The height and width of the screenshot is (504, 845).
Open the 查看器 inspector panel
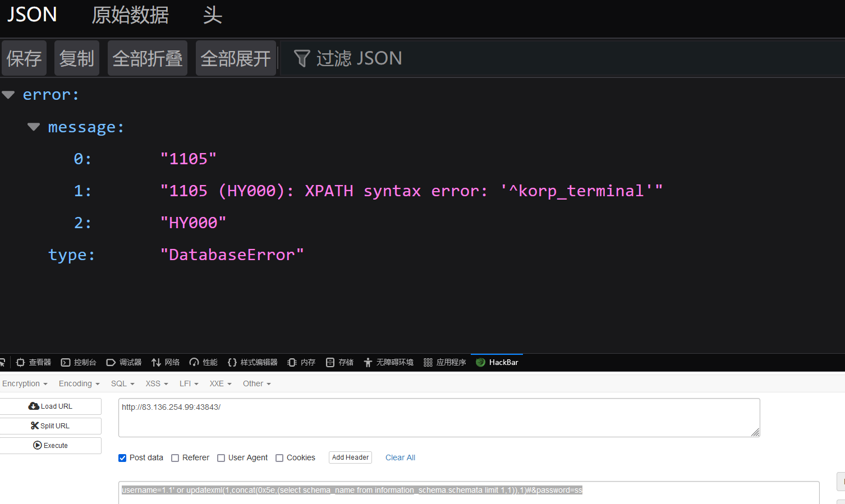pyautogui.click(x=34, y=362)
